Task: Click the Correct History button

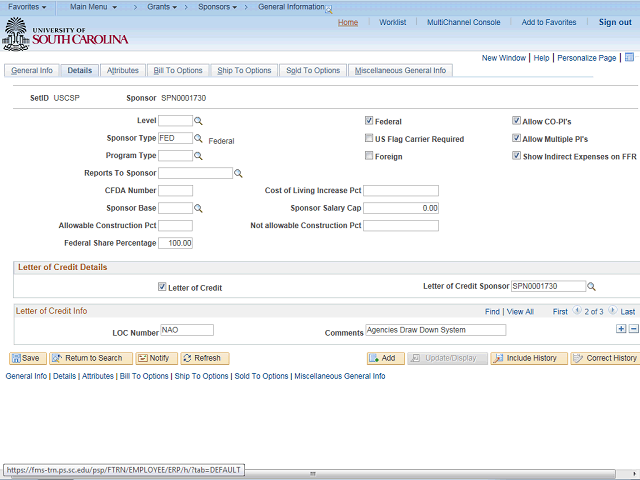Action: [605, 358]
